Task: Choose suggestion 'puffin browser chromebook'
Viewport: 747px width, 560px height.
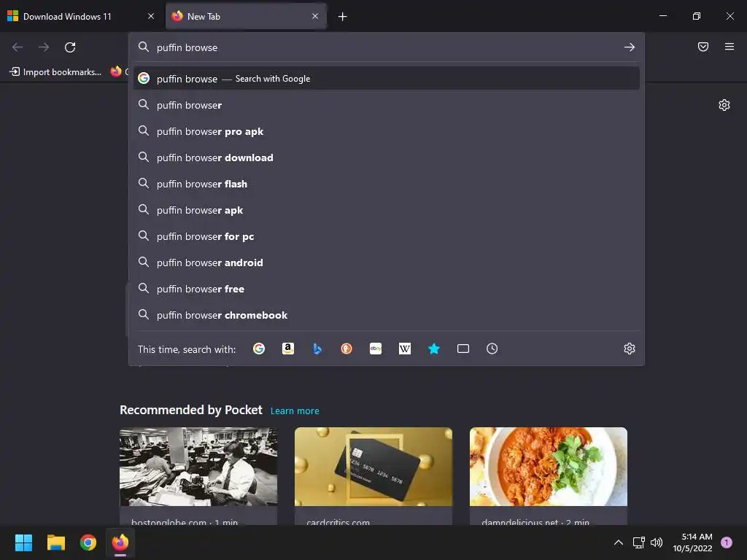Action: (x=387, y=315)
